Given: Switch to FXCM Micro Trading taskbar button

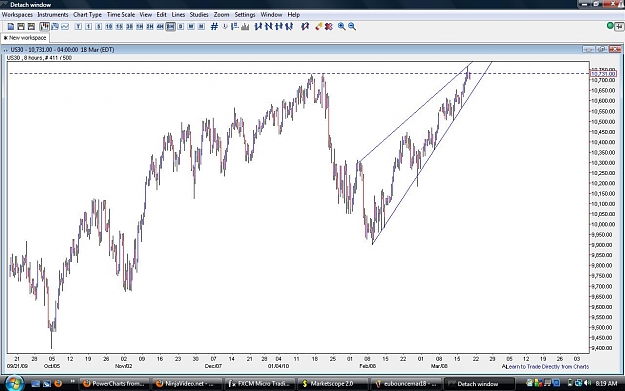Looking at the screenshot, I should click(x=260, y=384).
